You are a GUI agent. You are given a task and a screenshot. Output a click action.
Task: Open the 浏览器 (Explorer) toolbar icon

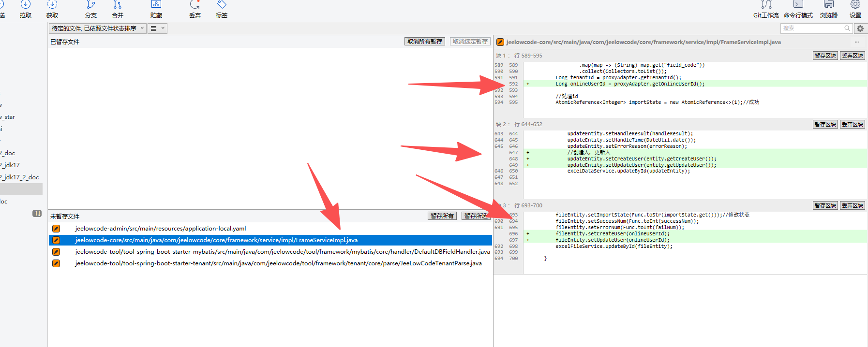829,6
